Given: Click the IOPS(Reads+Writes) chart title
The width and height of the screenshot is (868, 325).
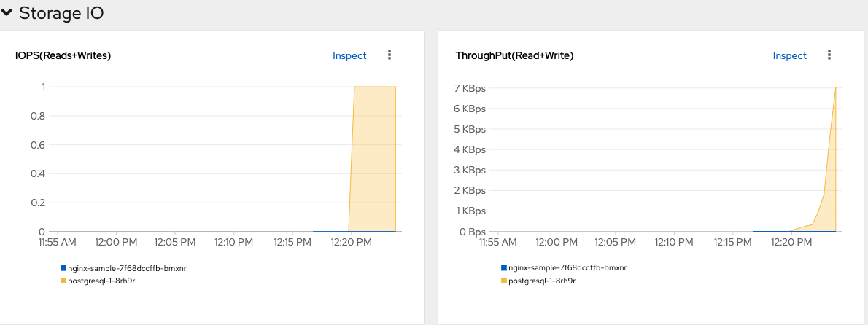Looking at the screenshot, I should click(63, 55).
